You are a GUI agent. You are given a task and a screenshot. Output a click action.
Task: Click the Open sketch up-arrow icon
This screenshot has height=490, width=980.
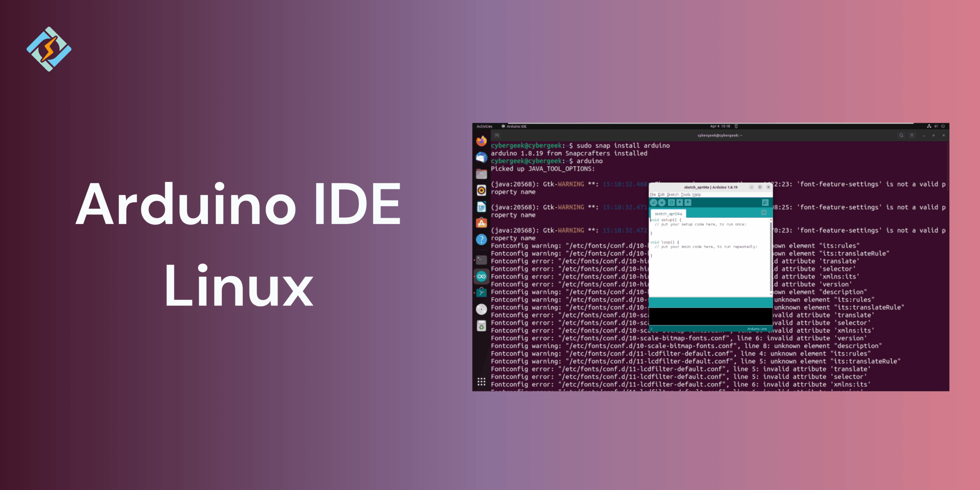(679, 203)
